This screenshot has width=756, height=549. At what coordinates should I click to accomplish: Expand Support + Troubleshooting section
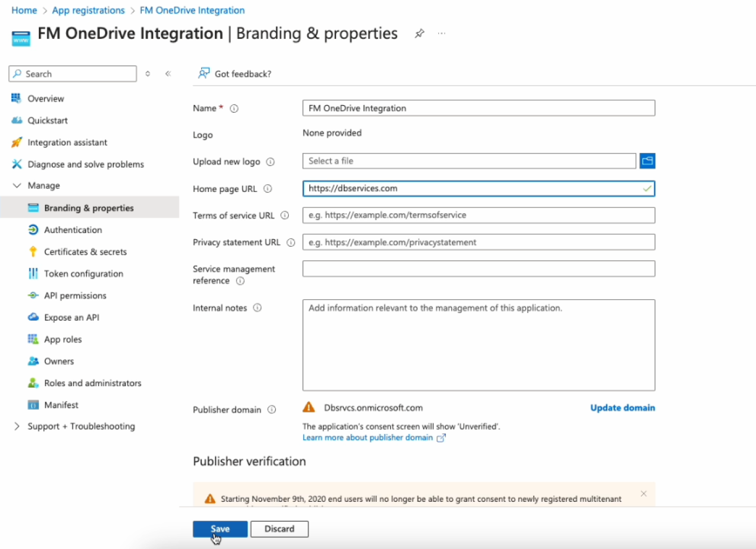pyautogui.click(x=17, y=426)
